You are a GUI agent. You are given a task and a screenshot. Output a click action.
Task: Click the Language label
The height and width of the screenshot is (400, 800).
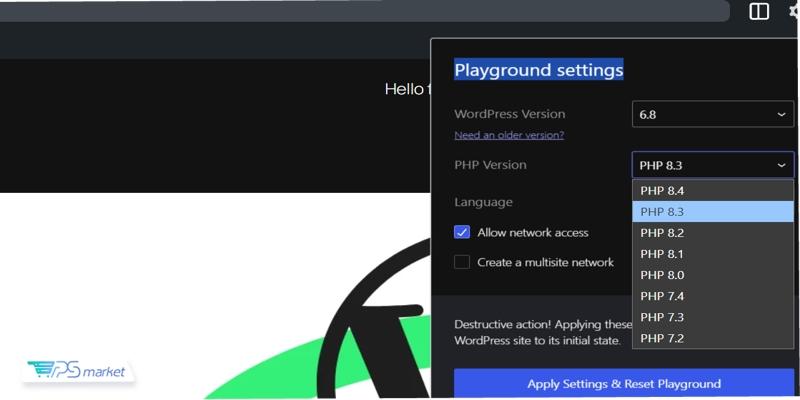click(483, 202)
